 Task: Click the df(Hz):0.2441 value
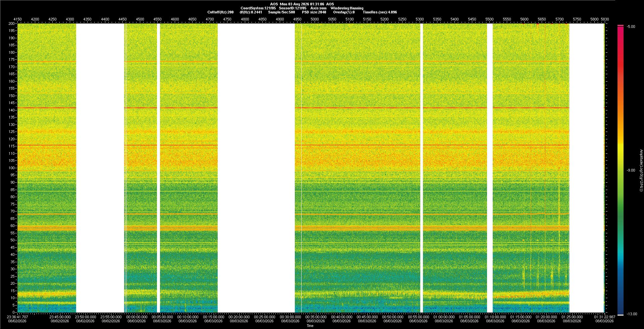[251, 12]
